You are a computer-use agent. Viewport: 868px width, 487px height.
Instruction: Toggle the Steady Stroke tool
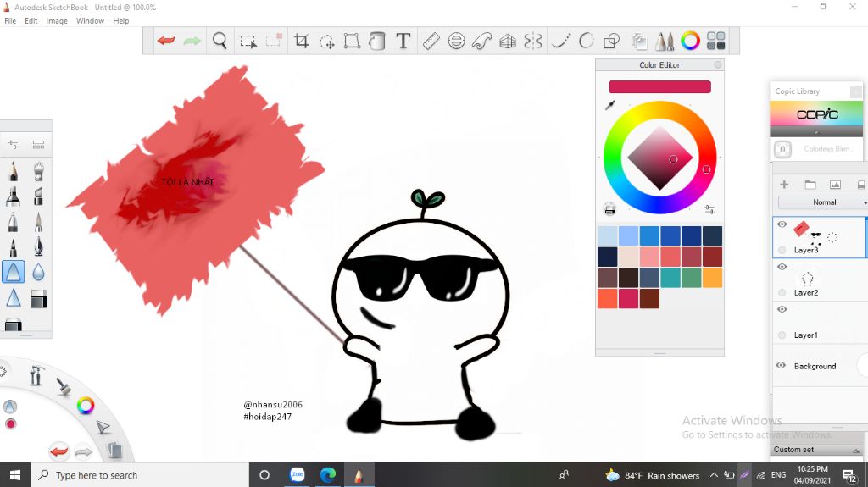(560, 41)
